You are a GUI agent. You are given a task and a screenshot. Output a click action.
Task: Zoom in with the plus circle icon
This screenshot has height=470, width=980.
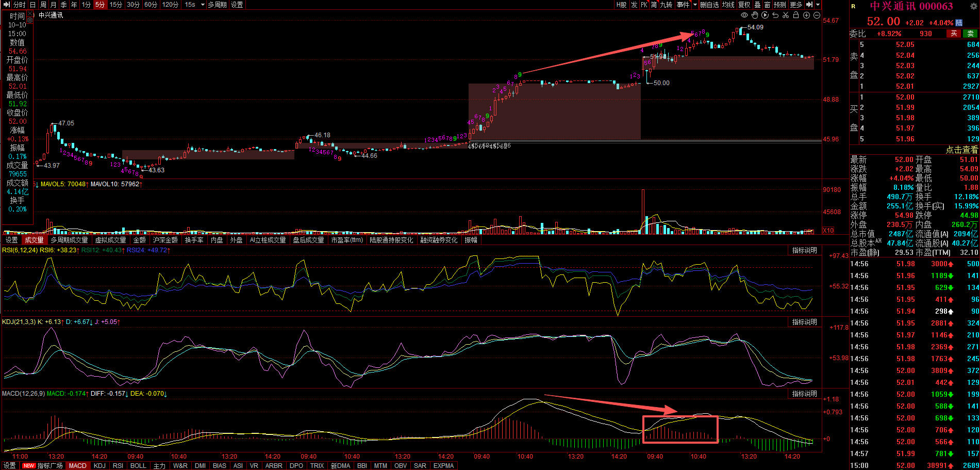[806, 15]
